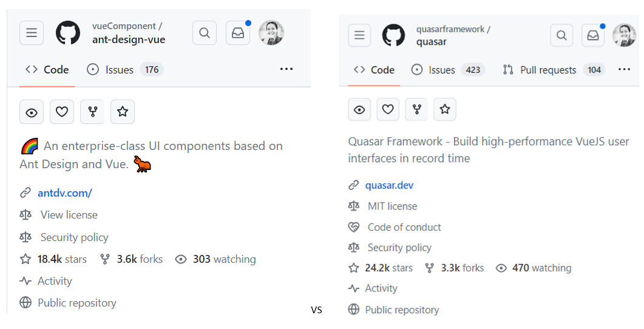Toggle watch on ant-design-vue repository

32,112
